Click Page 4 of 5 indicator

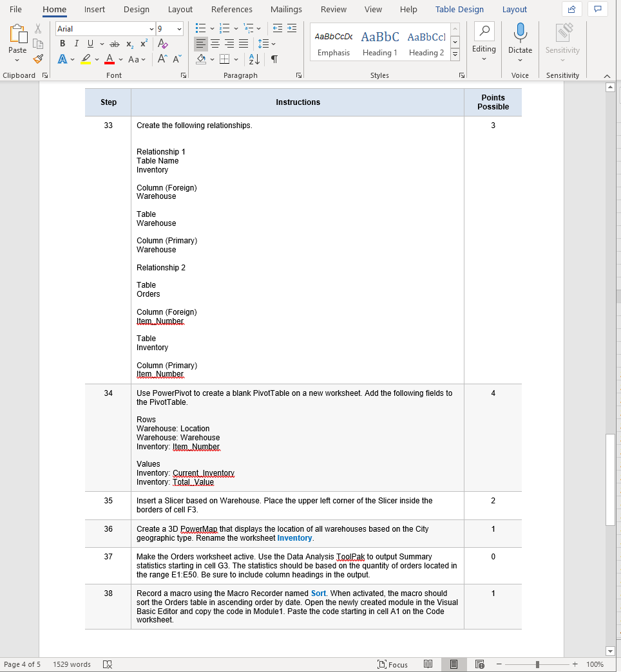pos(23,664)
